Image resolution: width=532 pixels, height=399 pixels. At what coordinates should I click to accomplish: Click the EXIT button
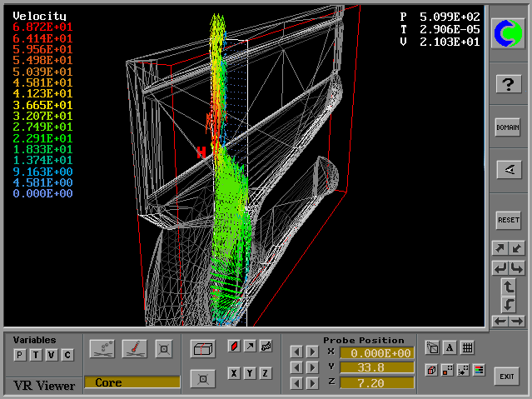tap(507, 377)
